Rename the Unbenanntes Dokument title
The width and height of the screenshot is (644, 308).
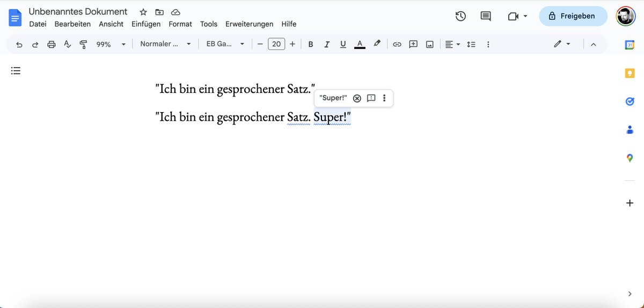coord(78,11)
